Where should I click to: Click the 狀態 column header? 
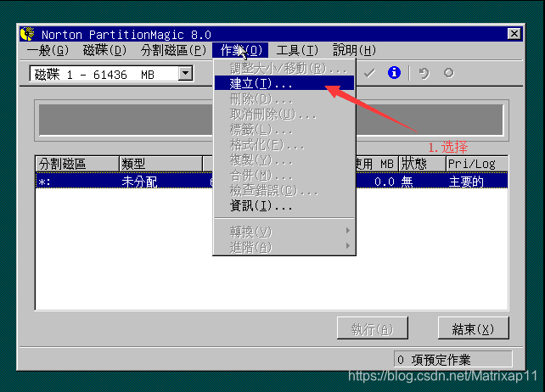(x=422, y=164)
